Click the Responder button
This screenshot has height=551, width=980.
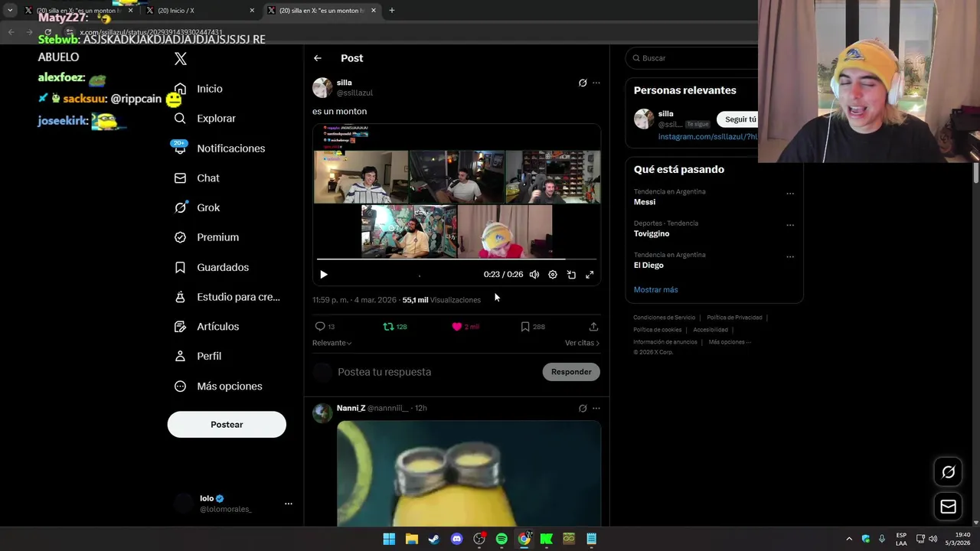(x=571, y=372)
